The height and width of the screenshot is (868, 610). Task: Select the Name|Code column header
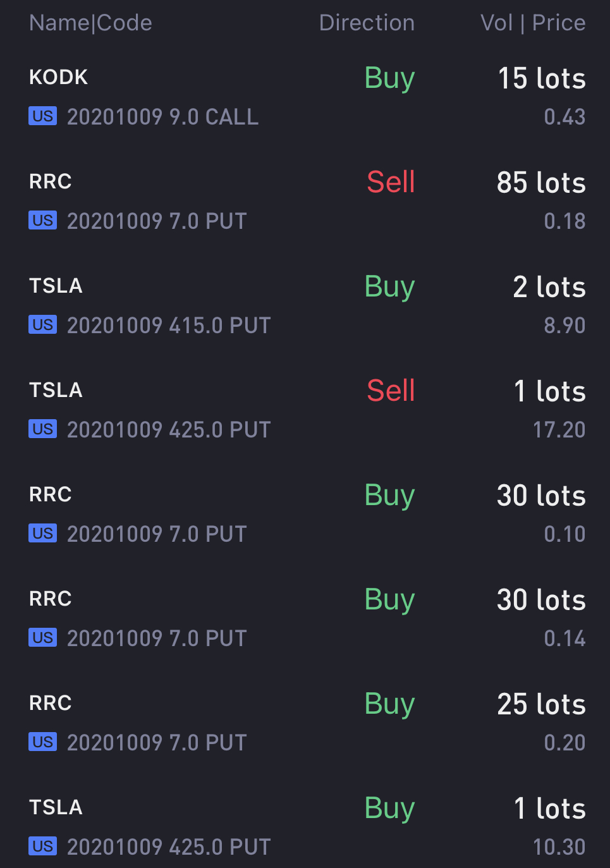(x=90, y=23)
